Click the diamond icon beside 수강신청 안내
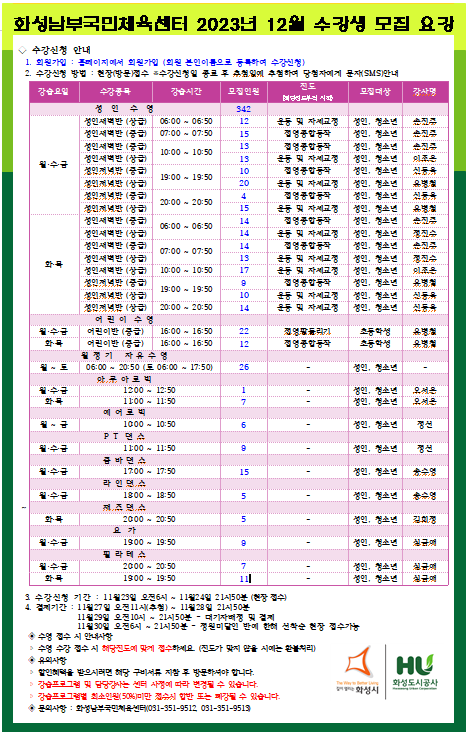The image size is (466, 732). click(x=22, y=50)
